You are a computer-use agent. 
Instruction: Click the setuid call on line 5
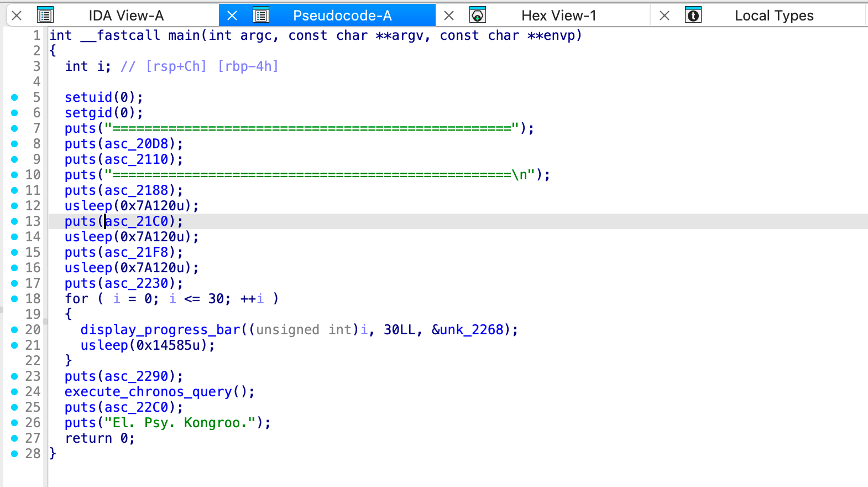pos(88,97)
